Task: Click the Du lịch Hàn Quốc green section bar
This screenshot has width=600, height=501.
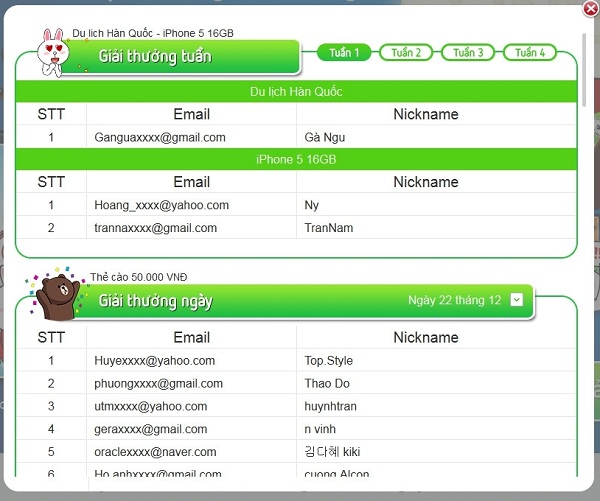Action: 296,92
